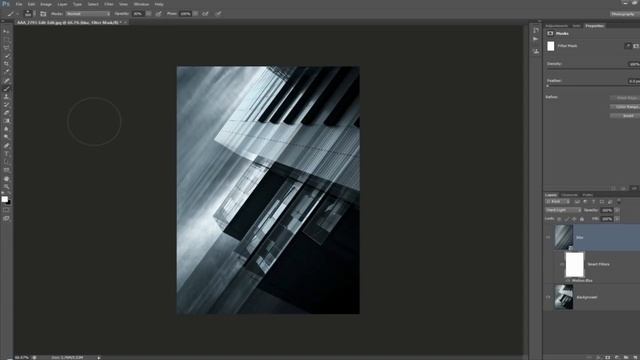
Task: Add a layer mask from Layers footer
Action: pyautogui.click(x=608, y=357)
